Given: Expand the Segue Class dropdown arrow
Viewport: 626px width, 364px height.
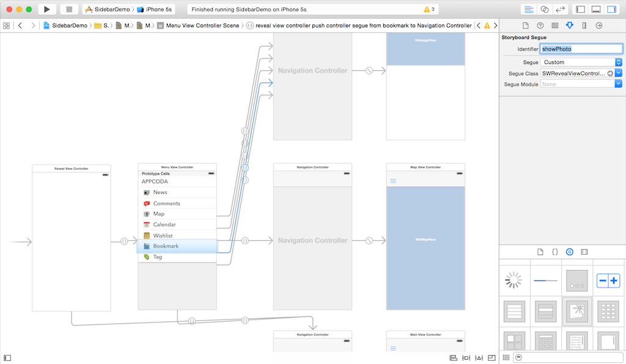Looking at the screenshot, I should (619, 73).
